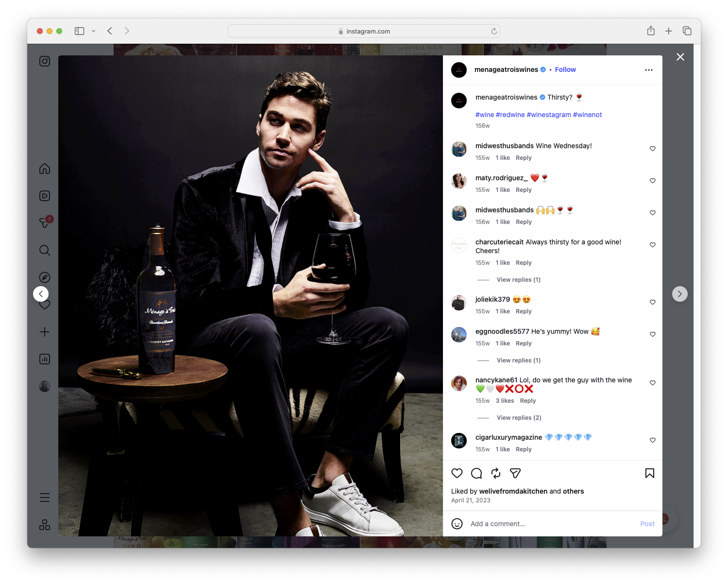Viewport: 728px width, 584px height.
Task: Select the Reels icon in the sidebar
Action: pyautogui.click(x=44, y=196)
